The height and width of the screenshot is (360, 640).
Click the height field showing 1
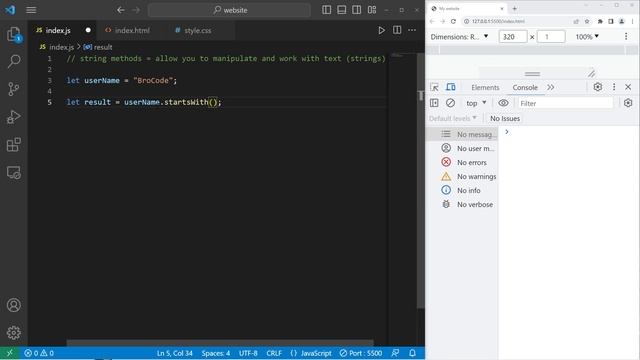tap(551, 37)
